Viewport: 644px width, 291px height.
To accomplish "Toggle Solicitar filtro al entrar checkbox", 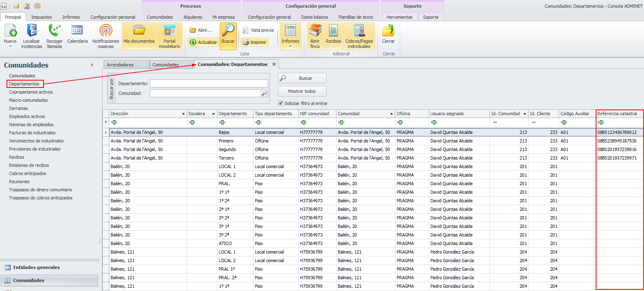I will [x=281, y=103].
